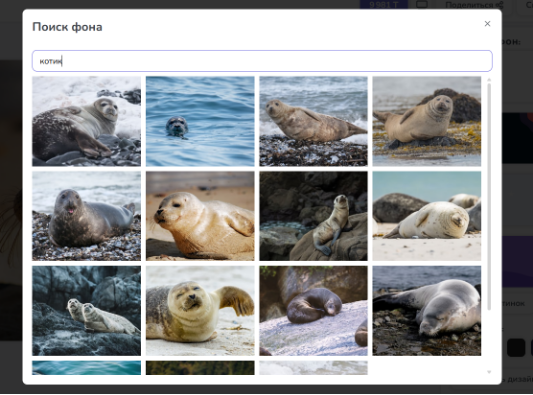This screenshot has width=533, height=395.
Task: Select the sea lion on dark rocks
Action: pos(313,216)
